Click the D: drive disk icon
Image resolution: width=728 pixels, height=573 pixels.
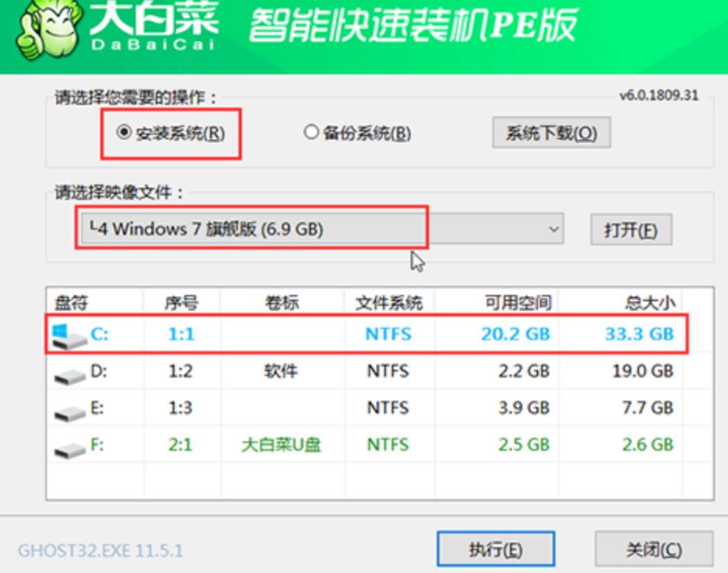(69, 374)
